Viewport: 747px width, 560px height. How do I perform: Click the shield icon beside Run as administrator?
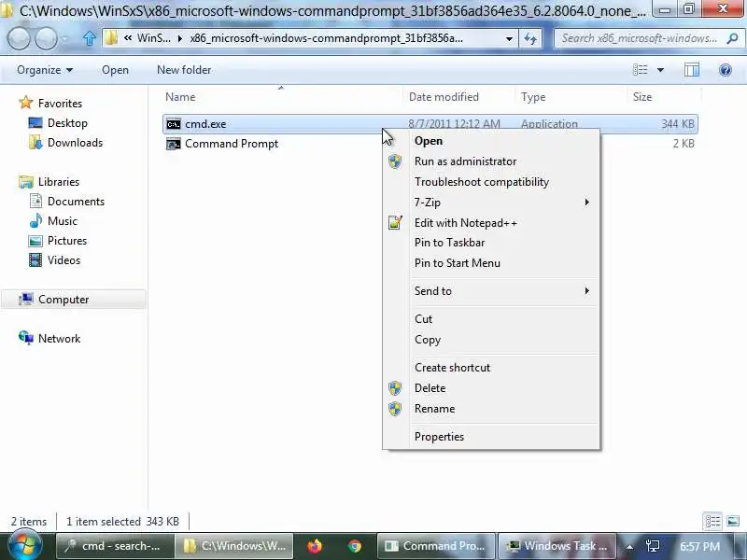click(395, 161)
